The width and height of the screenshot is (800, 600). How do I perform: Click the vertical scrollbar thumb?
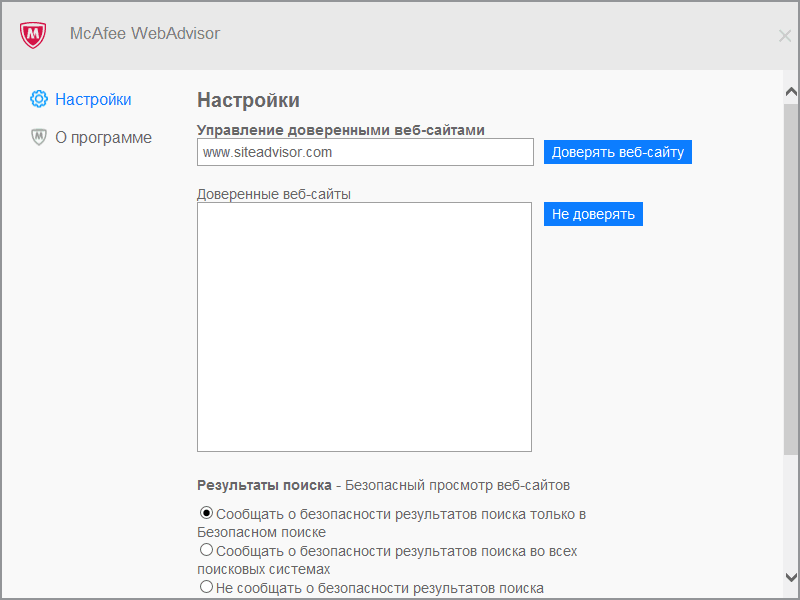coord(791,279)
